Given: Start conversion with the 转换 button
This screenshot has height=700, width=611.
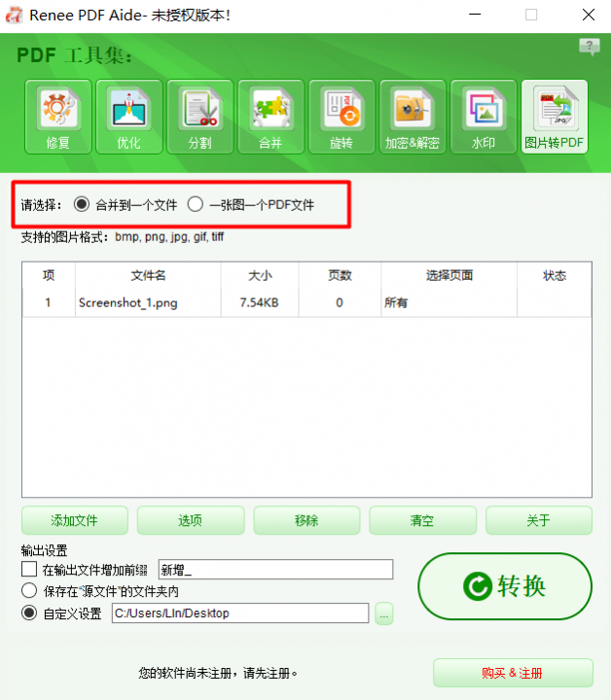Looking at the screenshot, I should tap(505, 586).
